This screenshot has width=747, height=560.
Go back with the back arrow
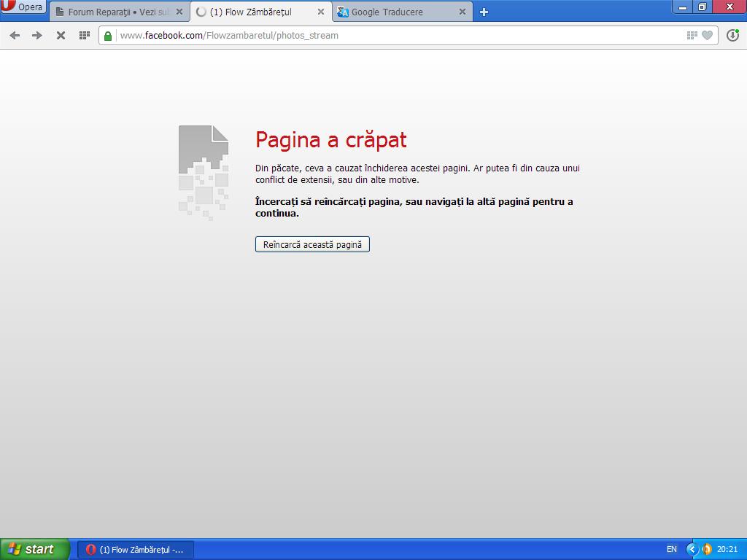pos(15,35)
